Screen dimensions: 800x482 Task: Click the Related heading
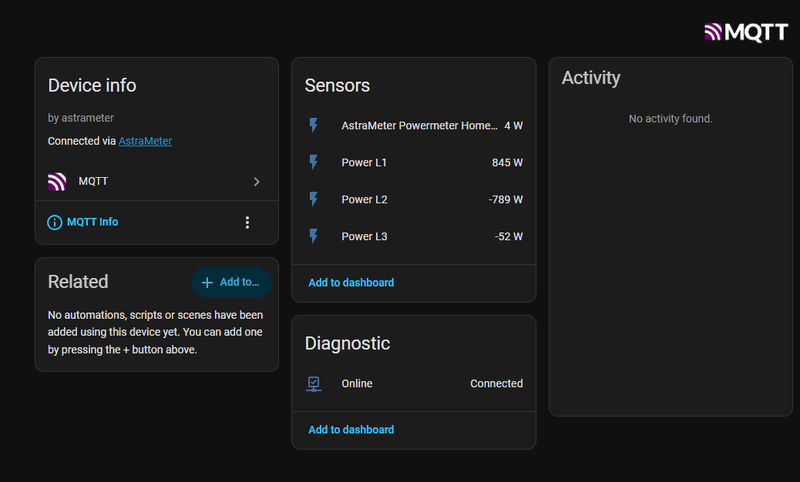[x=78, y=282]
